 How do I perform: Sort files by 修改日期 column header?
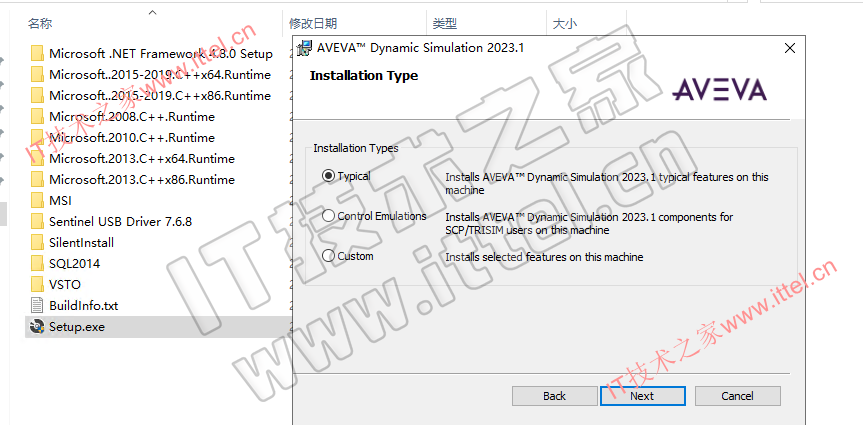(x=313, y=24)
